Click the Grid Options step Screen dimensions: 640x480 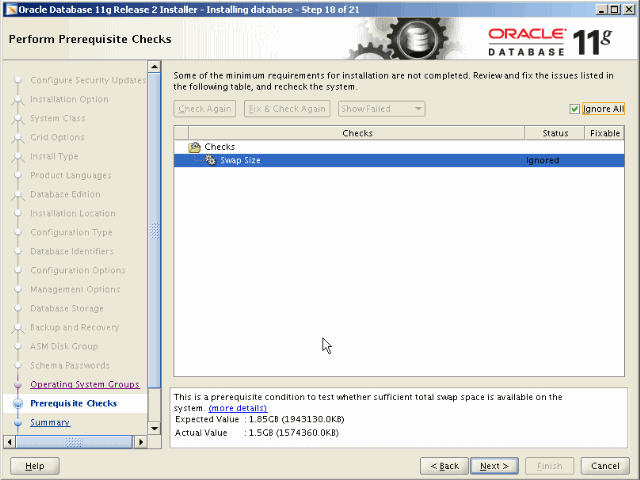pyautogui.click(x=57, y=137)
